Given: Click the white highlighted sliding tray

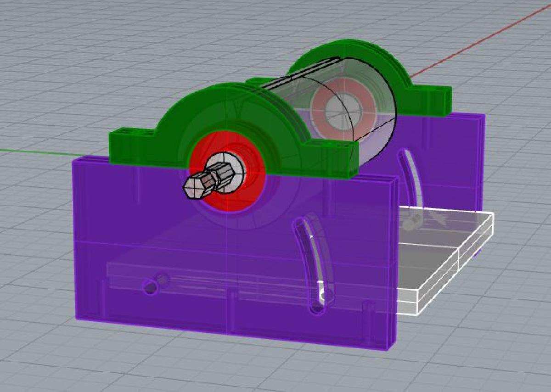Looking at the screenshot, I should point(441,257).
